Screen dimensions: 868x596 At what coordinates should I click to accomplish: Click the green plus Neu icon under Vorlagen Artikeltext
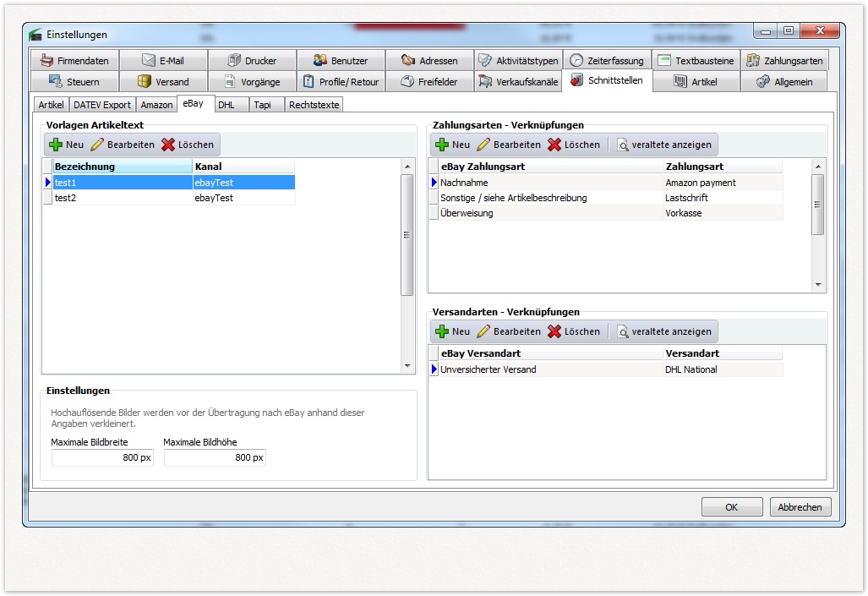[x=56, y=145]
